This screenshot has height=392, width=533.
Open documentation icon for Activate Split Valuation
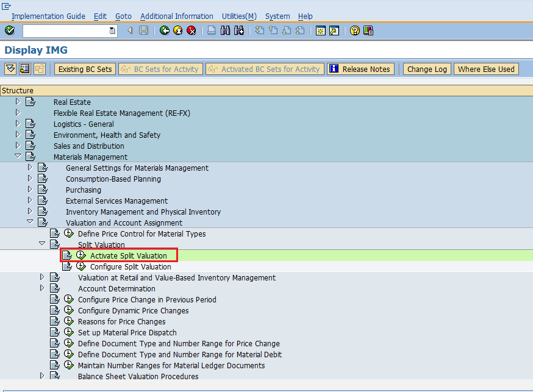[x=67, y=255]
